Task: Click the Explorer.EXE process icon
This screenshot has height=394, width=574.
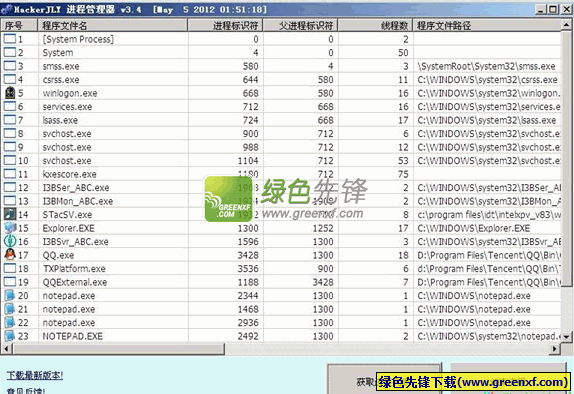Action: 10,228
